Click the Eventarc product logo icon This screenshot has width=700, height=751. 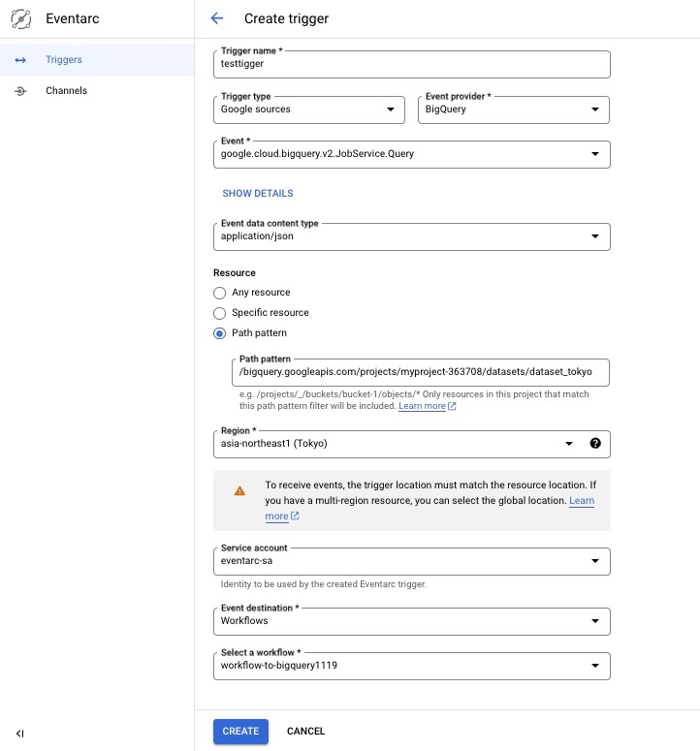coord(21,19)
